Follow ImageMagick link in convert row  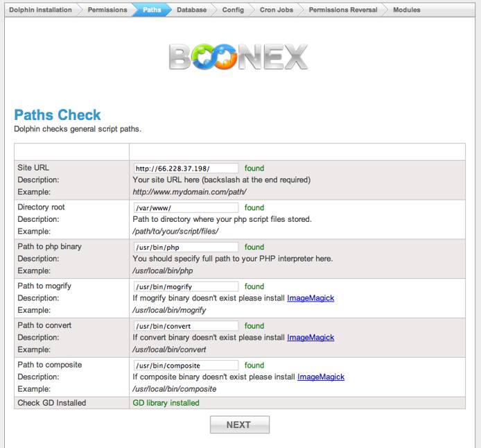[x=311, y=338]
